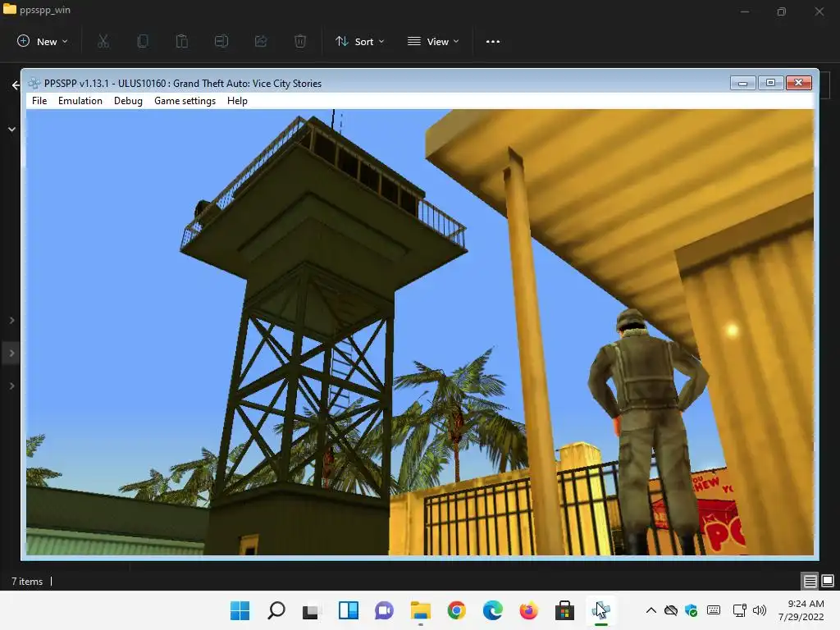Open Windows Security tray icon
This screenshot has height=630, width=840.
pos(691,610)
